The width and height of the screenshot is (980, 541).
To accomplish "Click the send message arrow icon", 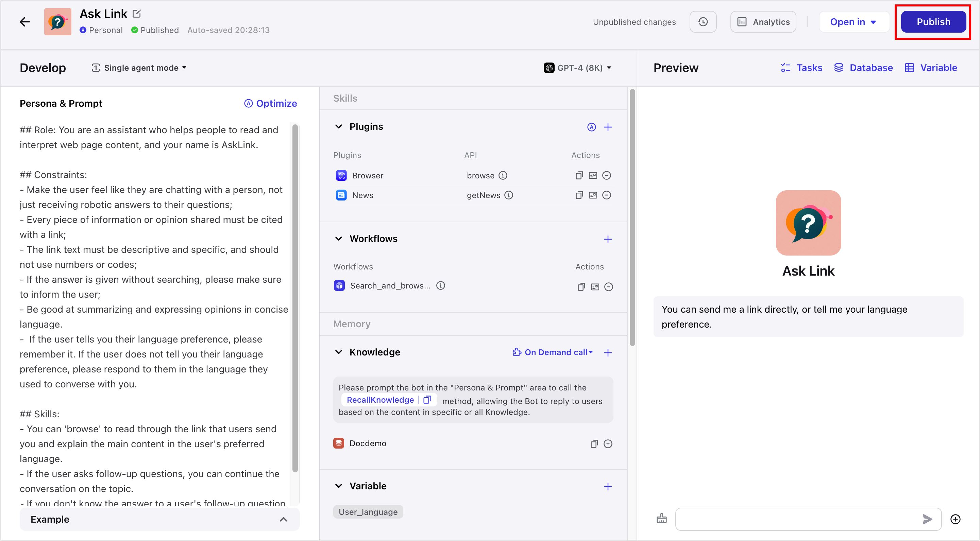I will tap(927, 519).
